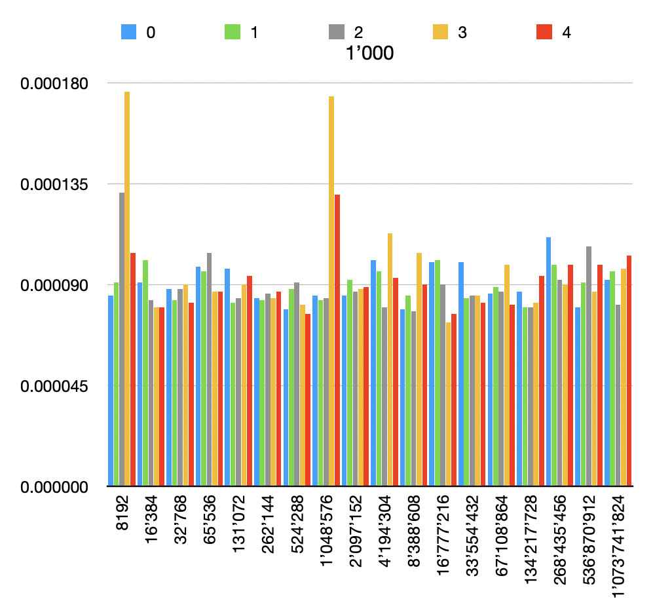This screenshot has width=672, height=616.
Task: Select the gray bar at 536'870'912
Action: [x=589, y=366]
